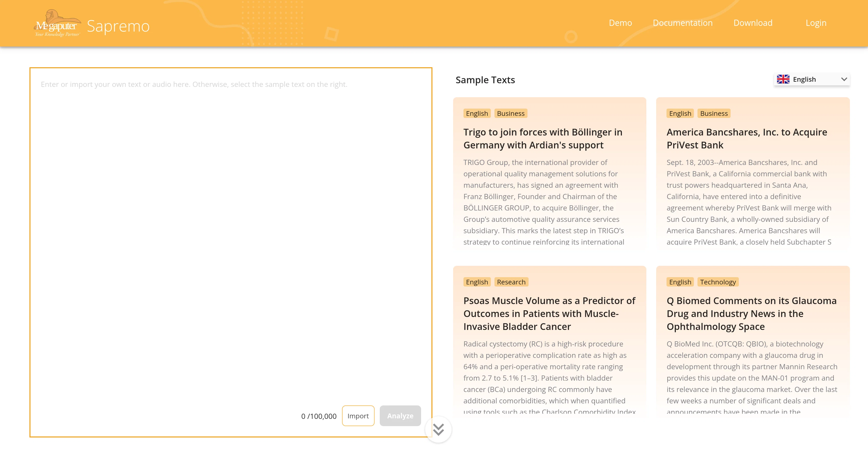Click the Business tag on America Bancshares card
The image size is (868, 453).
(x=714, y=113)
